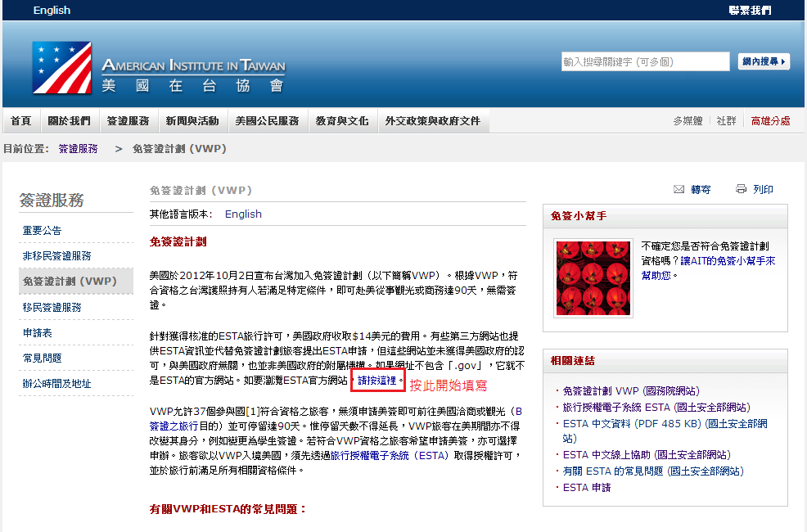The image size is (807, 532).
Task: Click the envelope icon next to 轉寄
Action: coord(679,189)
